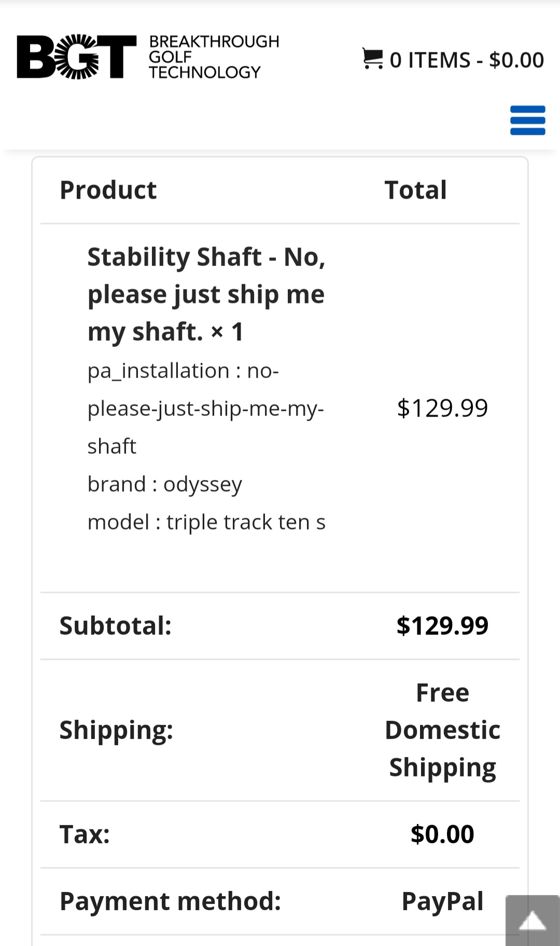Click the "model : triple track ten s" line
This screenshot has width=560, height=946.
point(206,522)
